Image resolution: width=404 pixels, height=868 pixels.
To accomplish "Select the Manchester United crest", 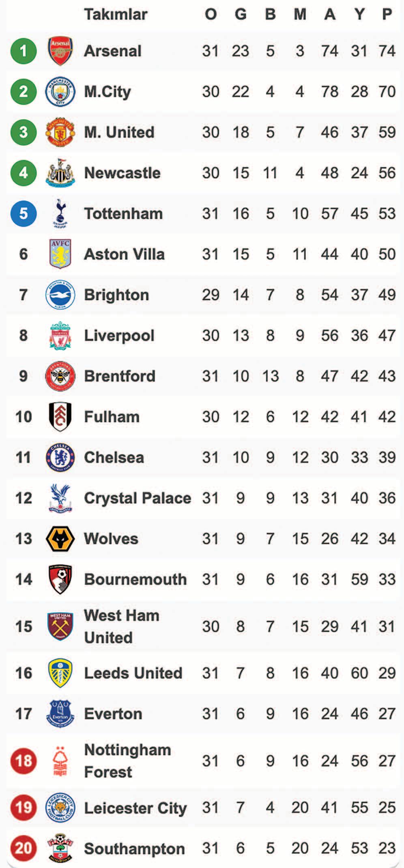I will (60, 132).
